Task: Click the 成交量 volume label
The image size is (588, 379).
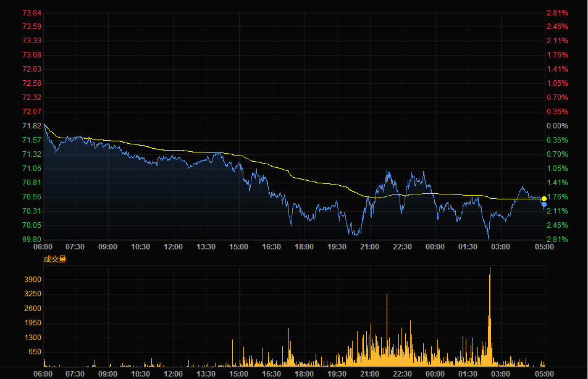Action: click(54, 259)
